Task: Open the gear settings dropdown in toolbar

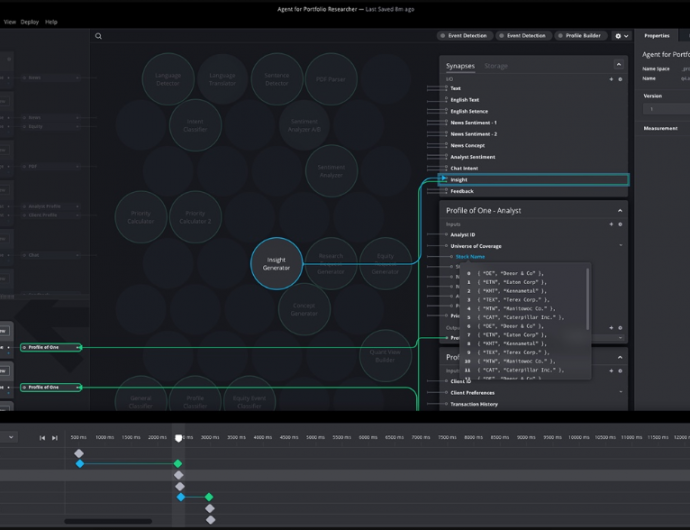Action: [620, 36]
